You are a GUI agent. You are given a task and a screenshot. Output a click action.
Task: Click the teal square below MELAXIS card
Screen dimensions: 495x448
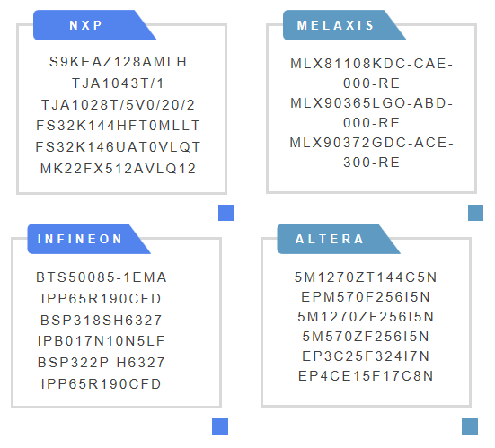(475, 213)
